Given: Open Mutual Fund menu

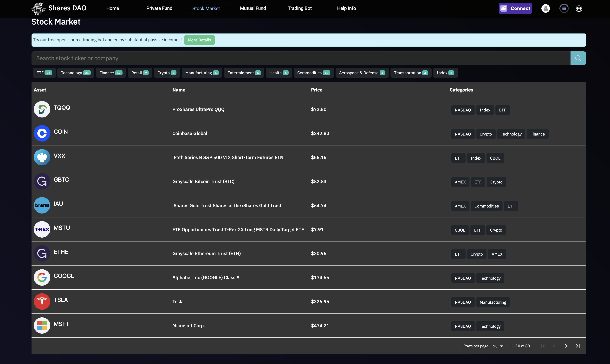Looking at the screenshot, I should [253, 8].
